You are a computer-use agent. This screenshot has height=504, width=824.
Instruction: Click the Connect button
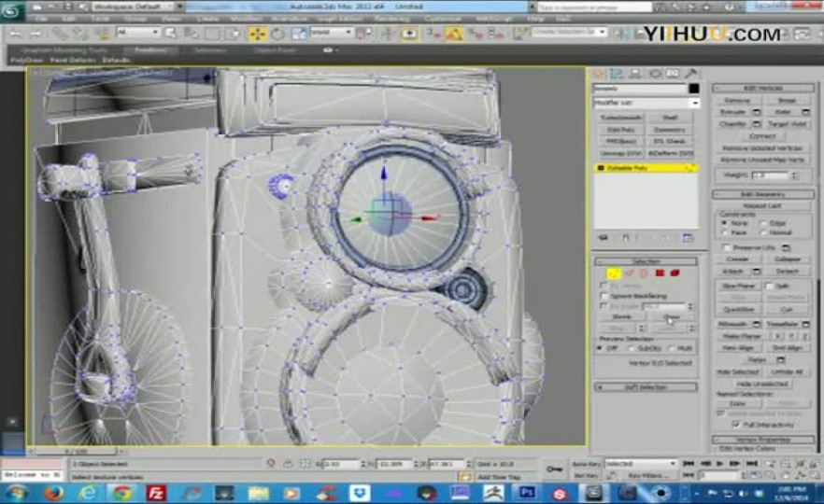click(x=762, y=136)
